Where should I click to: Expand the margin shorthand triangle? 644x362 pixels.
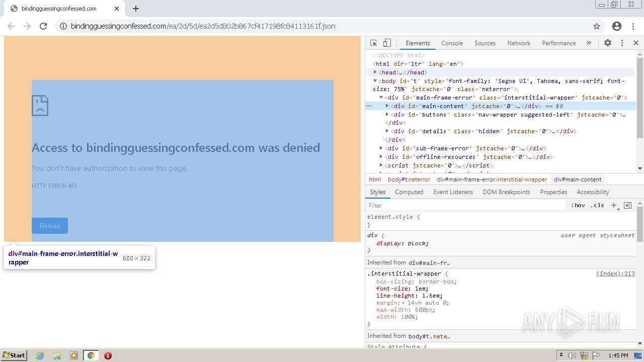click(x=404, y=303)
